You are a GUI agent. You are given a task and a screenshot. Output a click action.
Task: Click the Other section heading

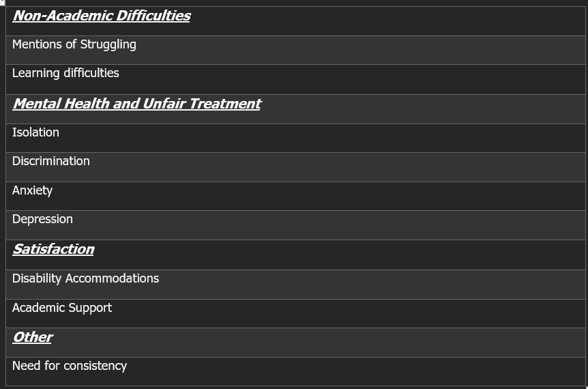coord(33,337)
